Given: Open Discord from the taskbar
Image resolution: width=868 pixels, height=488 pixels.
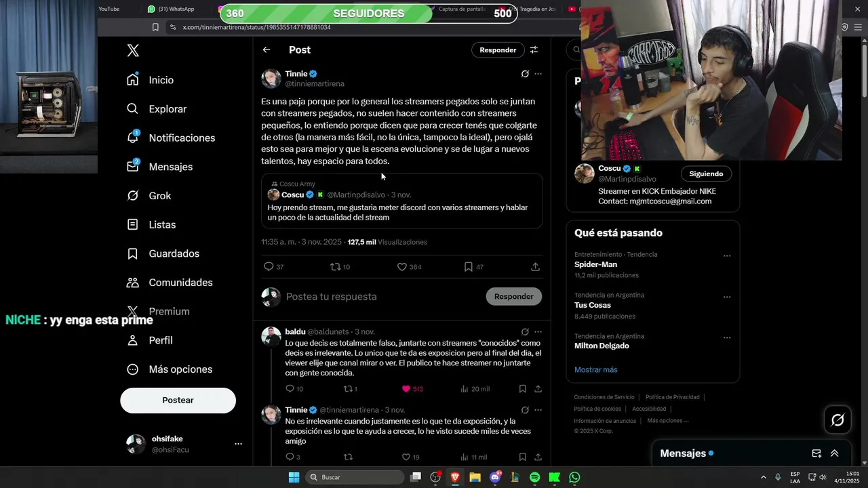Looking at the screenshot, I should [x=495, y=477].
